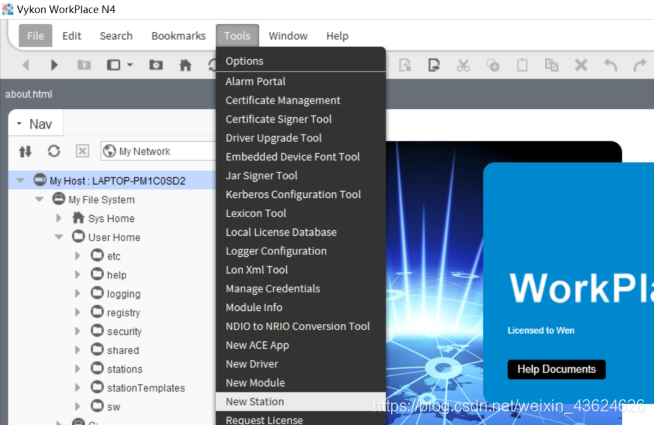Click the Nav sync tree arrows icon
Viewport: 655px width, 425px height.
(25, 151)
